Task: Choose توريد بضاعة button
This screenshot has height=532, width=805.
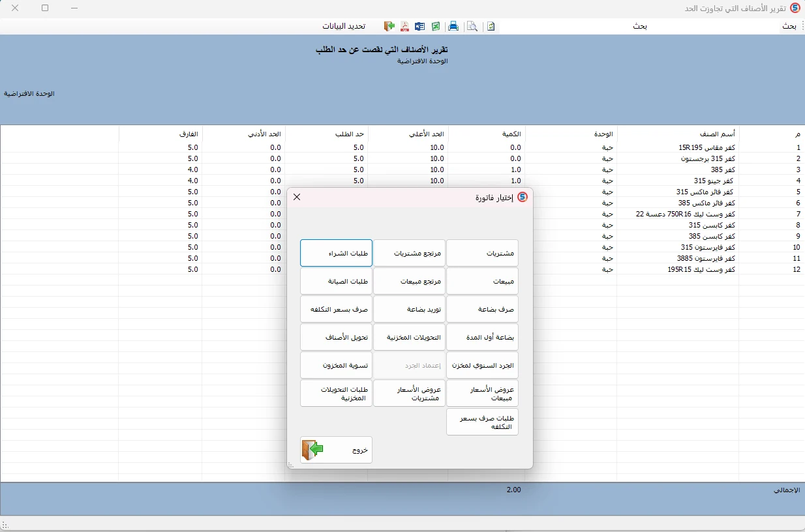Action: (409, 309)
